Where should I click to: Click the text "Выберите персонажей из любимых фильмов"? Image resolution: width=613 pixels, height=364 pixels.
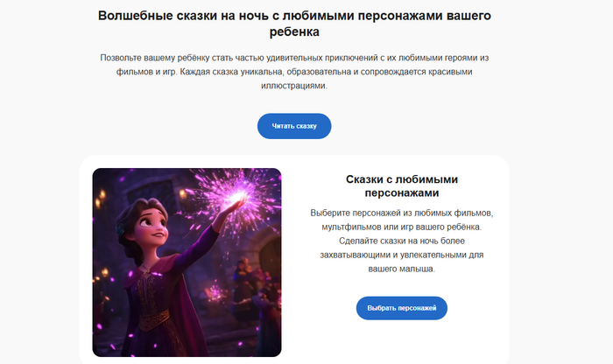pos(402,213)
